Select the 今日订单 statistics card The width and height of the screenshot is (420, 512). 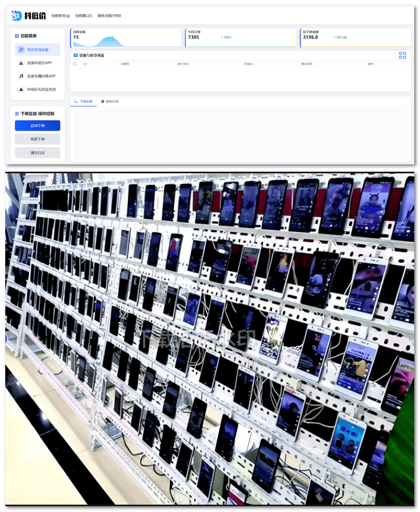(241, 38)
